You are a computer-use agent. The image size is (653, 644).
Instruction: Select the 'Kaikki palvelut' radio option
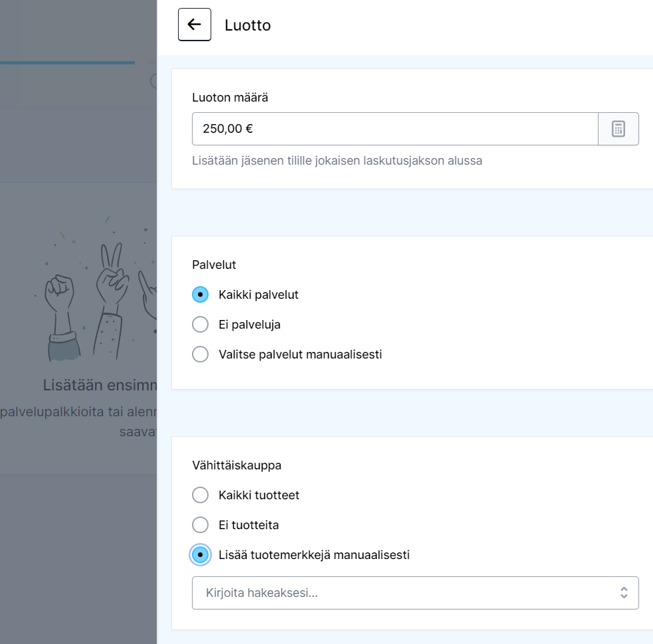tap(201, 295)
